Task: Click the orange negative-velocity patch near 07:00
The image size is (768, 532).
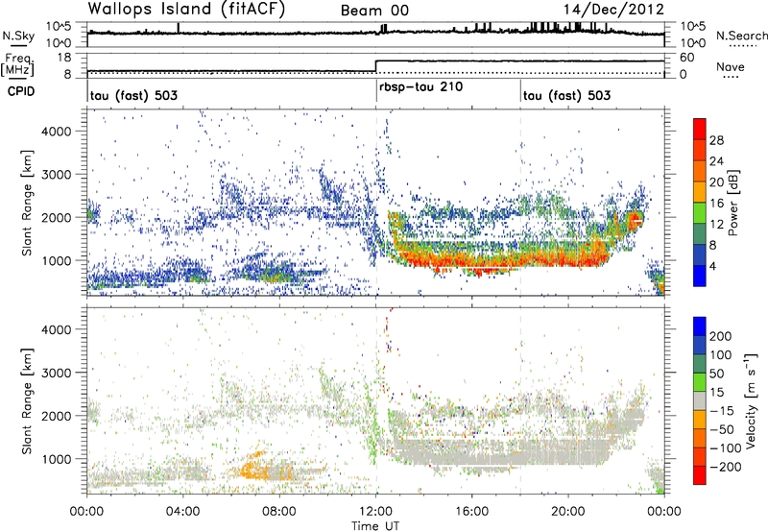Action: pyautogui.click(x=253, y=468)
